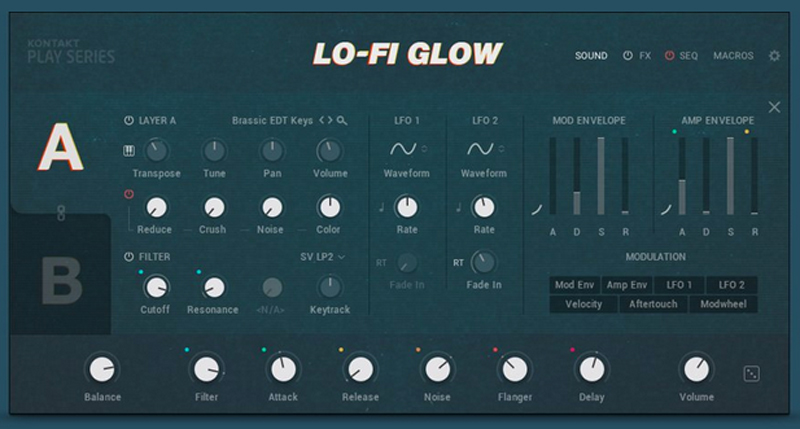Click the randomize dice icon
Image resolution: width=800 pixels, height=429 pixels.
(x=751, y=374)
